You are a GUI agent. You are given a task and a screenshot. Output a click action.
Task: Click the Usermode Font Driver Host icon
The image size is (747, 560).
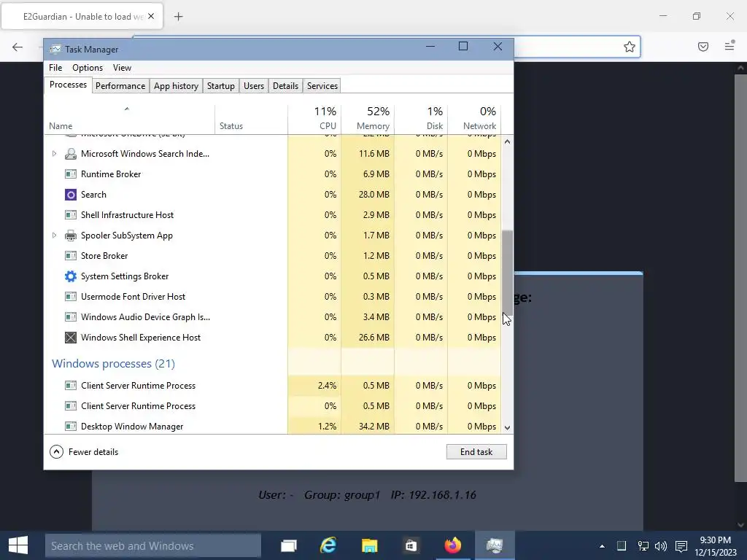(71, 297)
